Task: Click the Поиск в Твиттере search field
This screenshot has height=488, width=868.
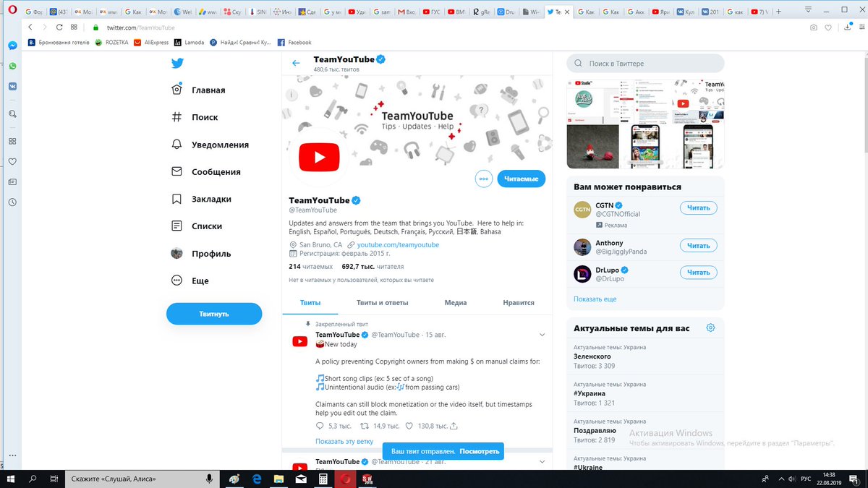Action: (x=645, y=64)
